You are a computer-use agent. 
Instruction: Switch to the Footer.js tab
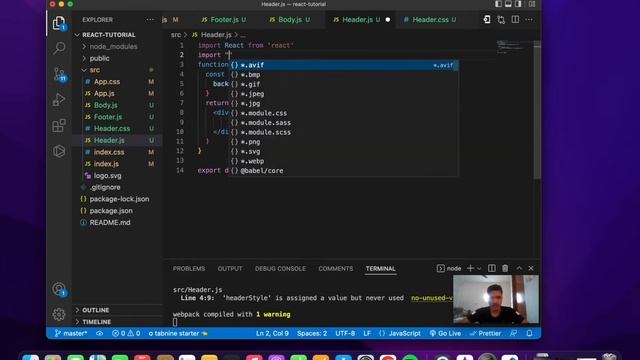tap(224, 20)
